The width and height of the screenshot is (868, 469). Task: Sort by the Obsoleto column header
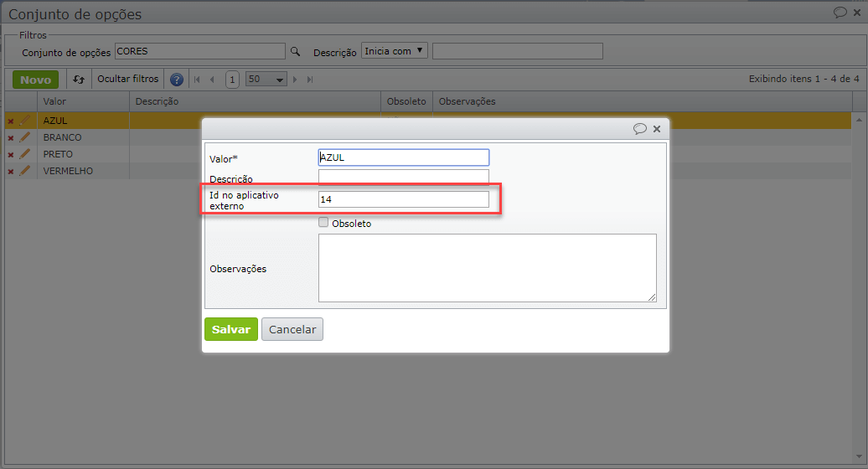pyautogui.click(x=407, y=102)
